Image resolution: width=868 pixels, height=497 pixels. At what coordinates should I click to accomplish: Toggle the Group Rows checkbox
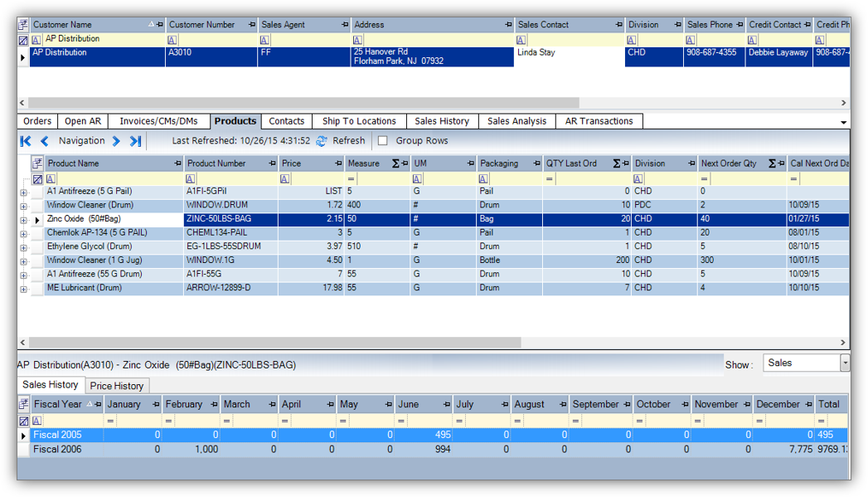tap(383, 140)
